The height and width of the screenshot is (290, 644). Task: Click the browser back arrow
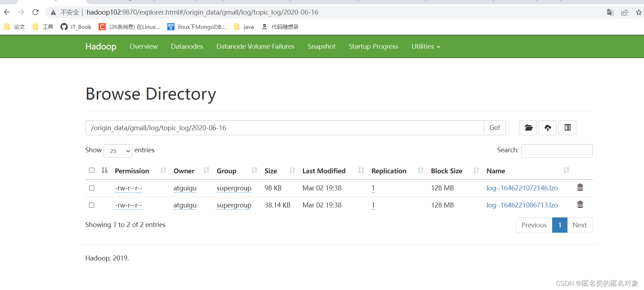coord(7,12)
